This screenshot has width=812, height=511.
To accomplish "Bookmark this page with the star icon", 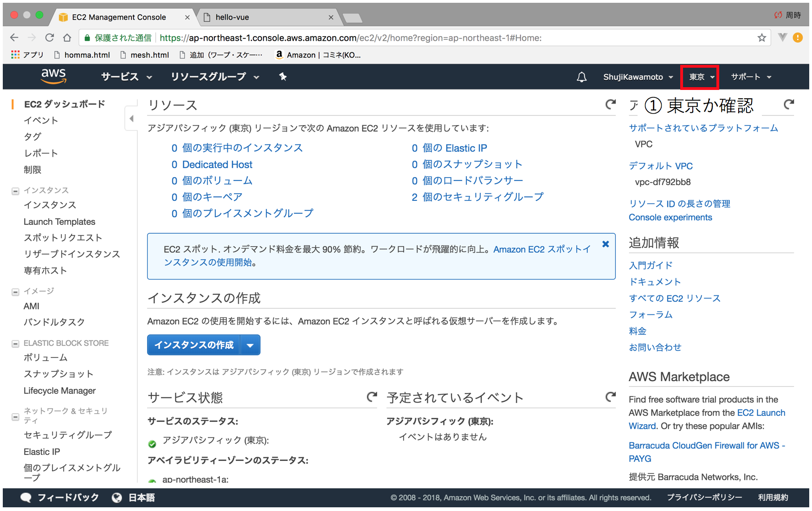I will pos(761,38).
